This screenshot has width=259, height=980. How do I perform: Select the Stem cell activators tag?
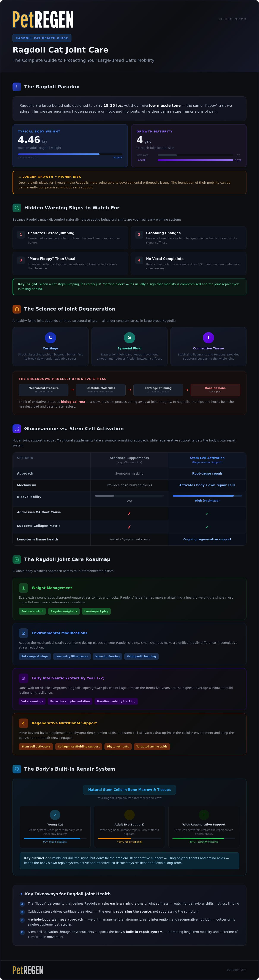[36, 746]
